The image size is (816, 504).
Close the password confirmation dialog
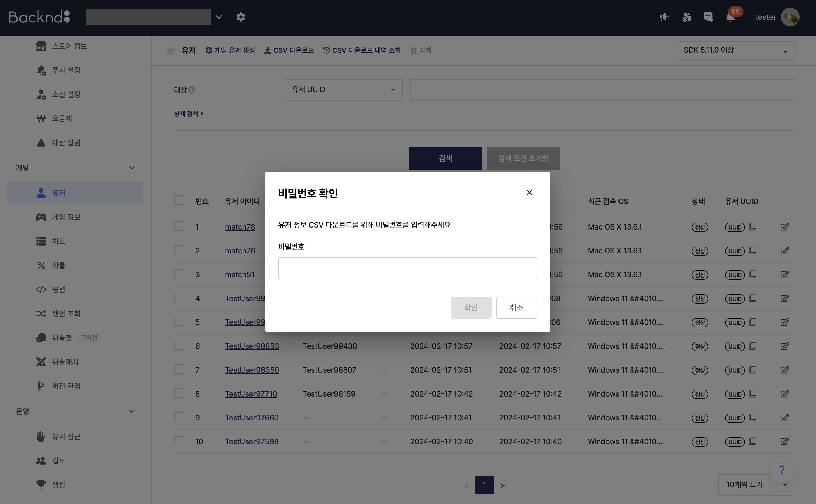tap(529, 192)
